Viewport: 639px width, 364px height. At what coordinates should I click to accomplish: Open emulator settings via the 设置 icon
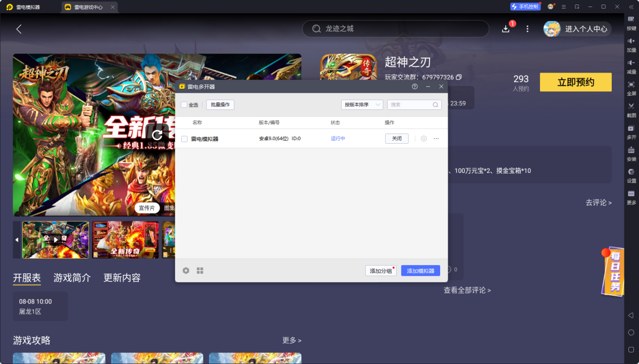pos(630,176)
